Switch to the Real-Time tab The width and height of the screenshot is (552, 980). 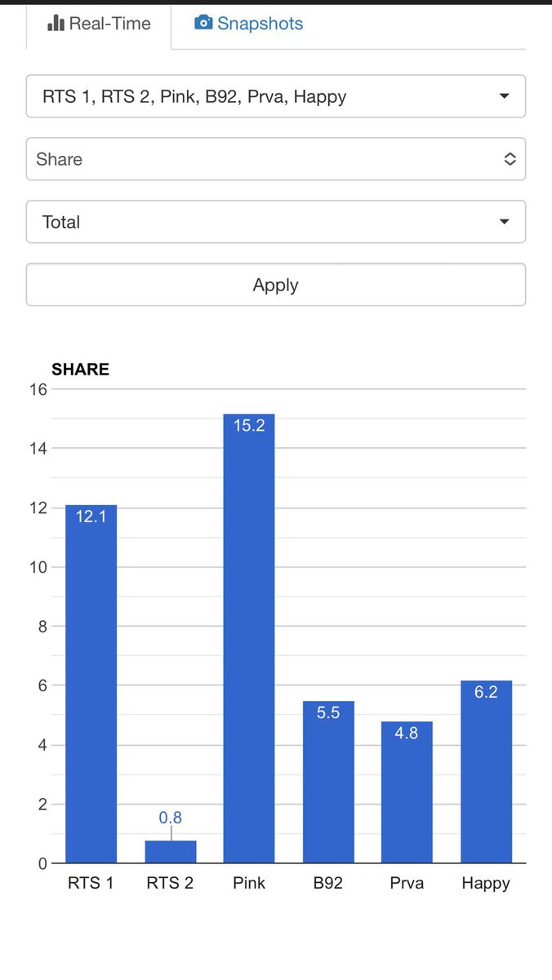click(100, 24)
